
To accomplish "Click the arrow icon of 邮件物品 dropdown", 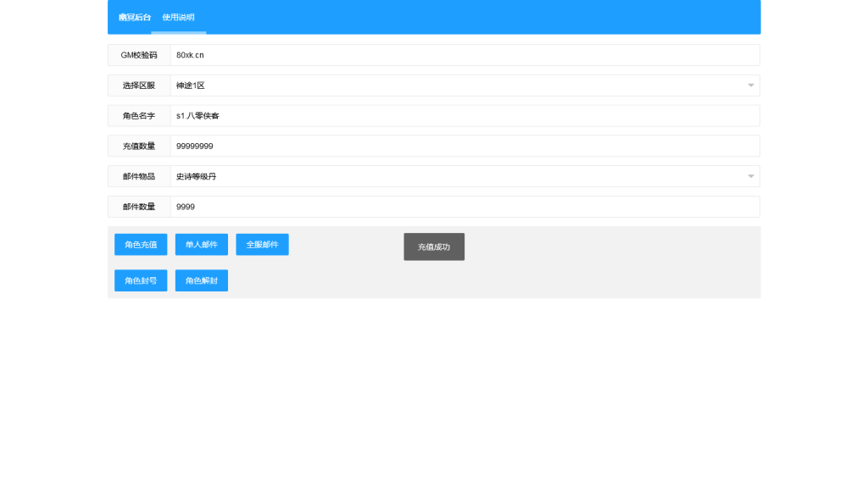I will click(x=750, y=176).
